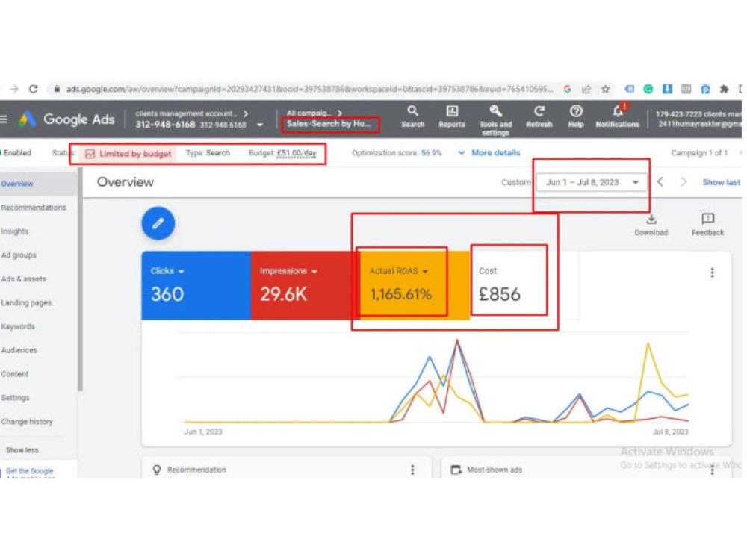
Task: Open the date range Jun 1 – Jul 8 dropdown
Action: pos(592,182)
